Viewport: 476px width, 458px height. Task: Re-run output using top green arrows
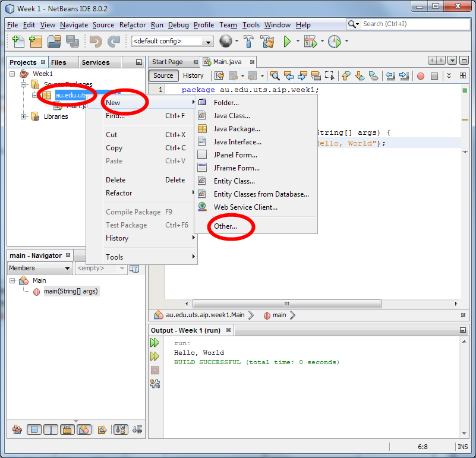click(155, 343)
